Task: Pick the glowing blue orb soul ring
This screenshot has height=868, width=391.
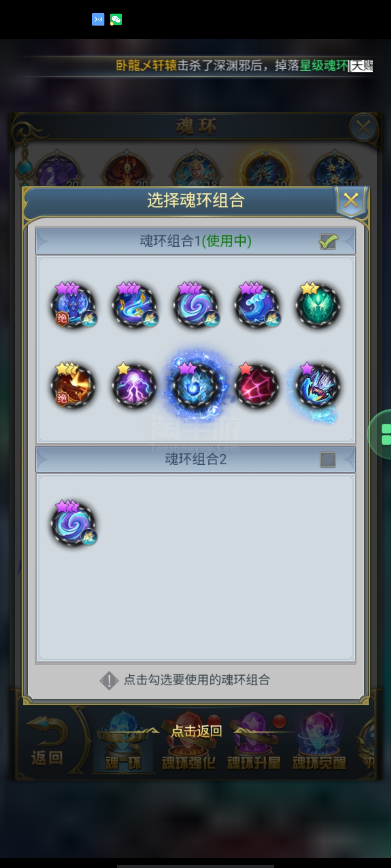Action: [195, 385]
